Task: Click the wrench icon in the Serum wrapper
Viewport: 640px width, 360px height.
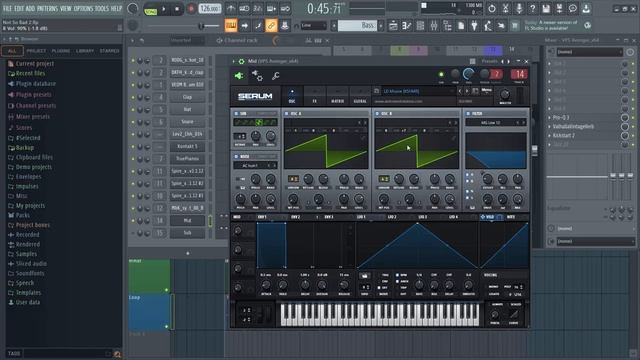Action: click(x=276, y=76)
